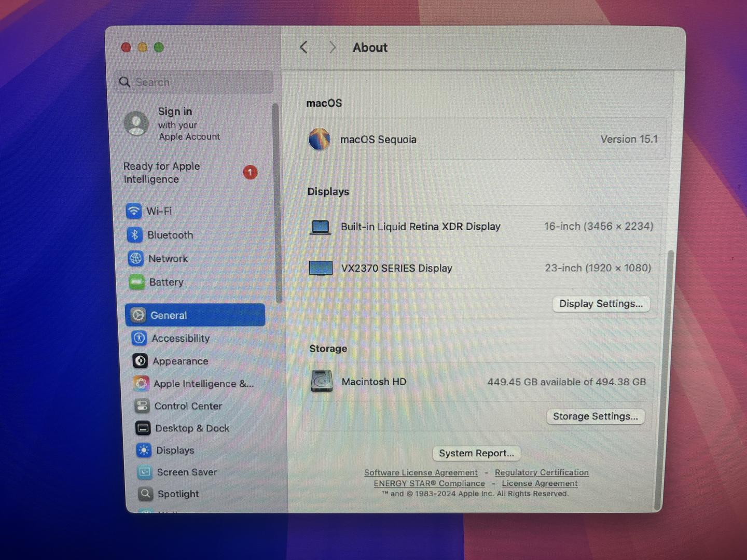Click the Macintosh HD label
The image size is (747, 560).
click(374, 382)
